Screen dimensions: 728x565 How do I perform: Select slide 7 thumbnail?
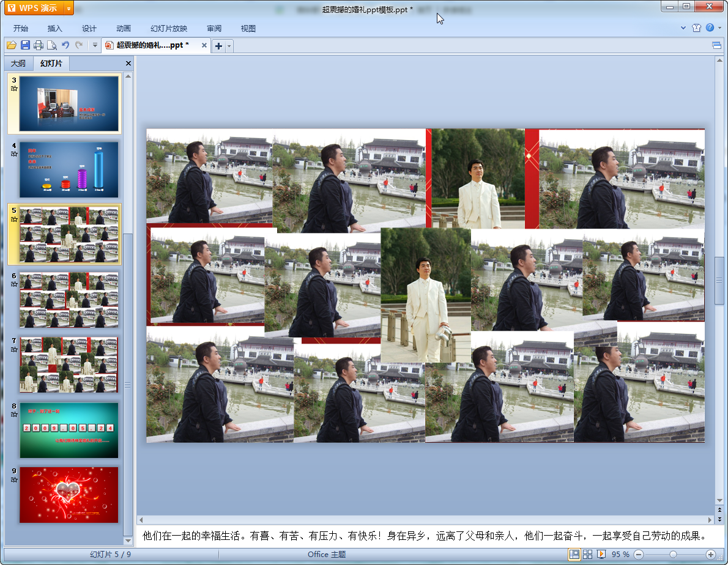click(x=69, y=365)
